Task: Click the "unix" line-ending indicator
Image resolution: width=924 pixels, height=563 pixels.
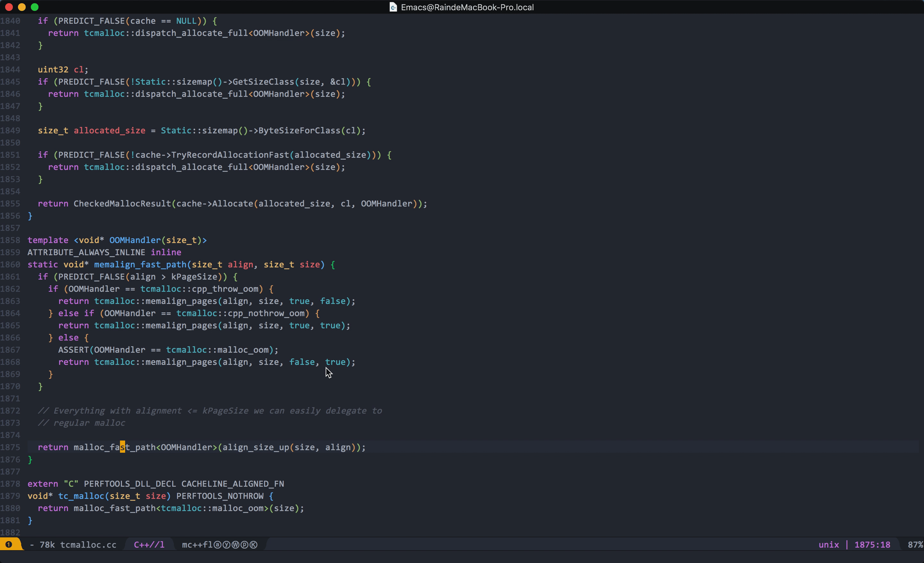Action: tap(829, 544)
